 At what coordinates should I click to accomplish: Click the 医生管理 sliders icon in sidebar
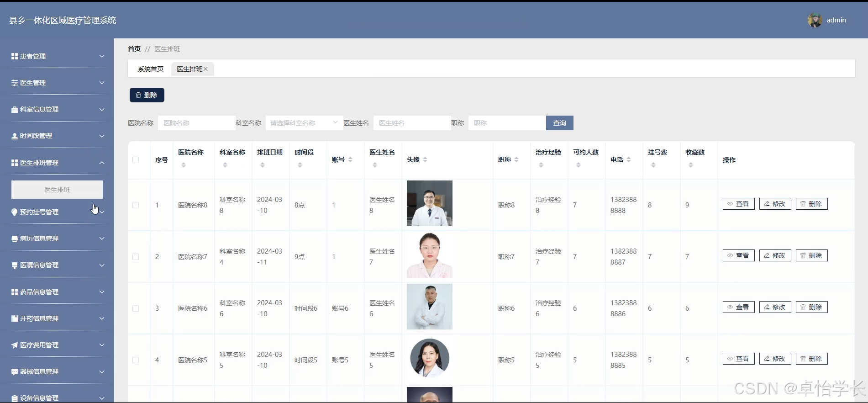coord(15,83)
